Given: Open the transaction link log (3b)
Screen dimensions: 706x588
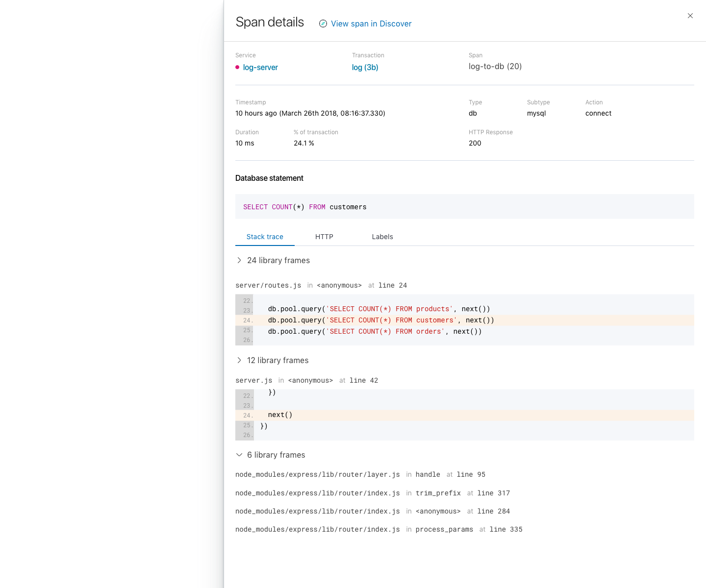Looking at the screenshot, I should [365, 67].
